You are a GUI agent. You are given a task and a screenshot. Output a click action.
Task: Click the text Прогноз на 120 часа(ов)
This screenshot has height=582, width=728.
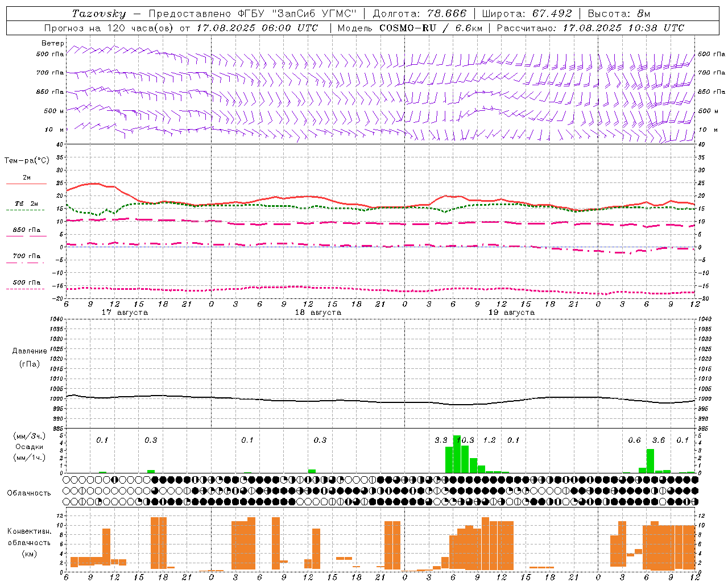click(x=110, y=28)
